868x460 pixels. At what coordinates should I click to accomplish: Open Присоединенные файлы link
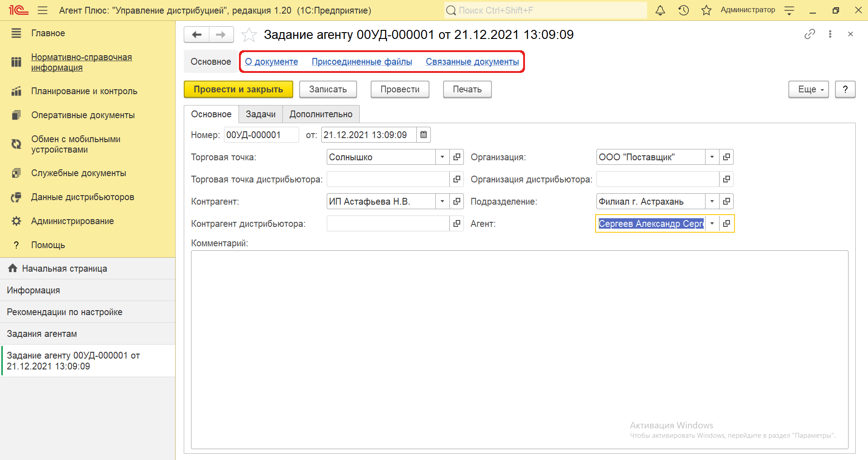click(362, 62)
